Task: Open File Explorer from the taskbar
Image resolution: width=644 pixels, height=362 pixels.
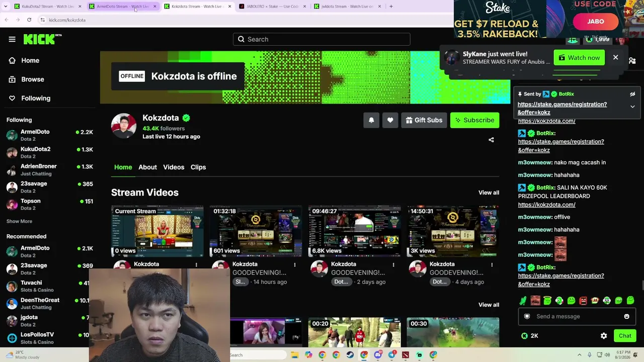Action: pos(295,355)
